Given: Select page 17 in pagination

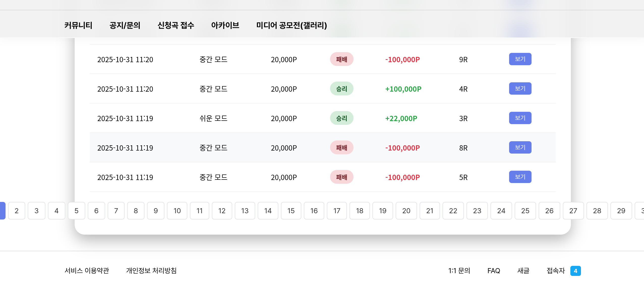Looking at the screenshot, I should (x=337, y=211).
